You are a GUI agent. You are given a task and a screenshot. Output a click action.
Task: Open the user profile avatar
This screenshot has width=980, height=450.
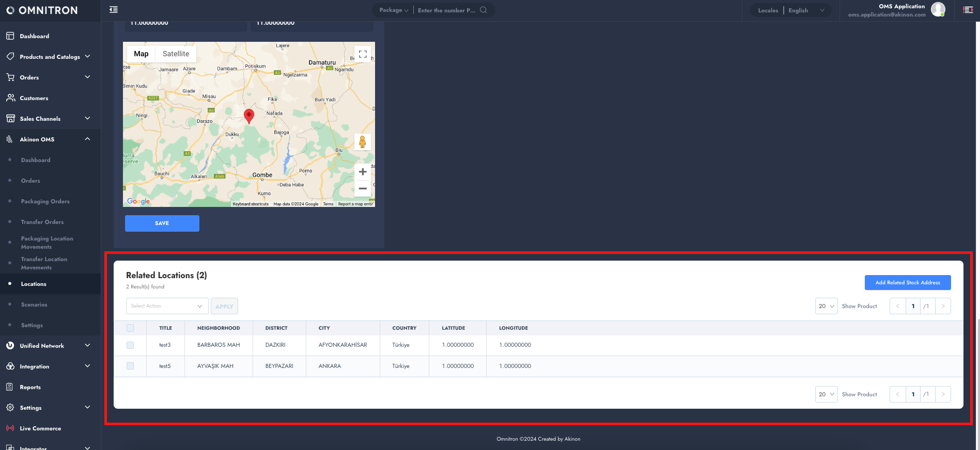(x=938, y=9)
